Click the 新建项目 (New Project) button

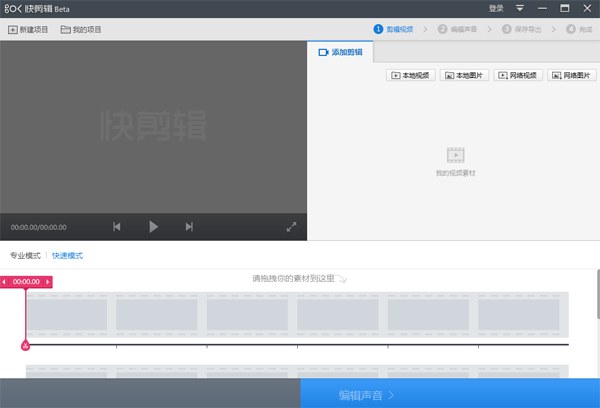click(x=28, y=30)
